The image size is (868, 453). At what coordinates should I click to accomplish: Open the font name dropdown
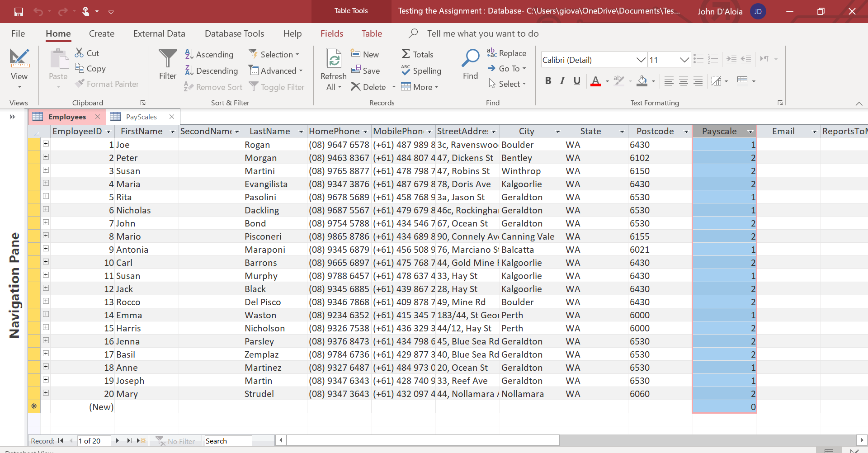641,60
